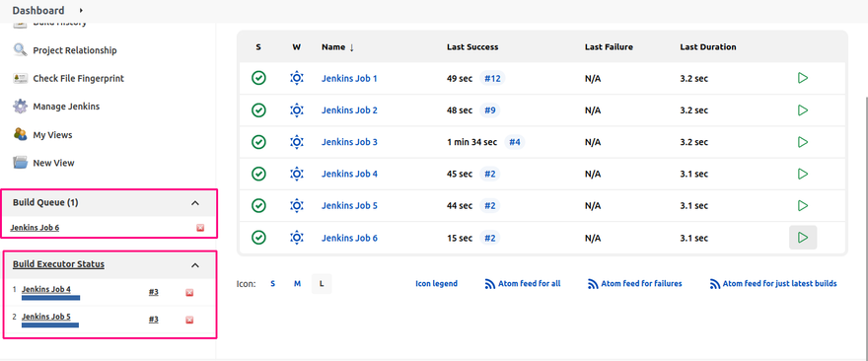Viewport: 868px width, 361px height.
Task: Run Jenkins Job 1 with play icon
Action: [x=803, y=78]
